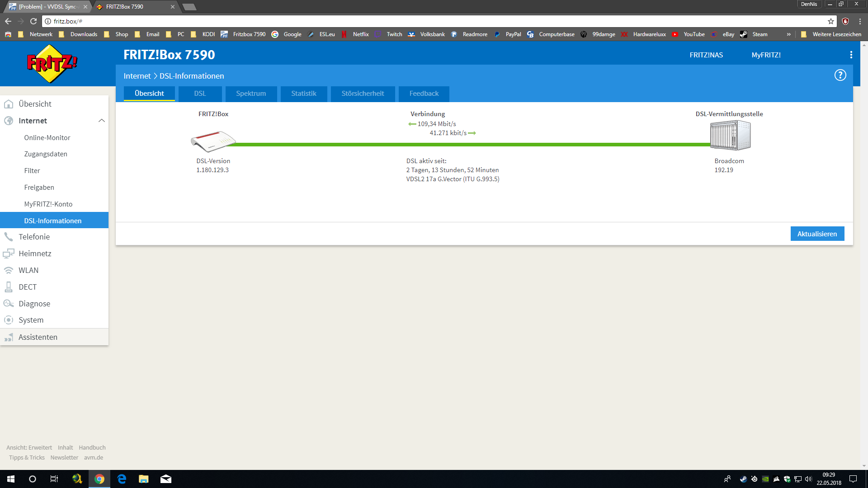868x488 pixels.
Task: Open the three-dot menu in header
Action: (851, 55)
